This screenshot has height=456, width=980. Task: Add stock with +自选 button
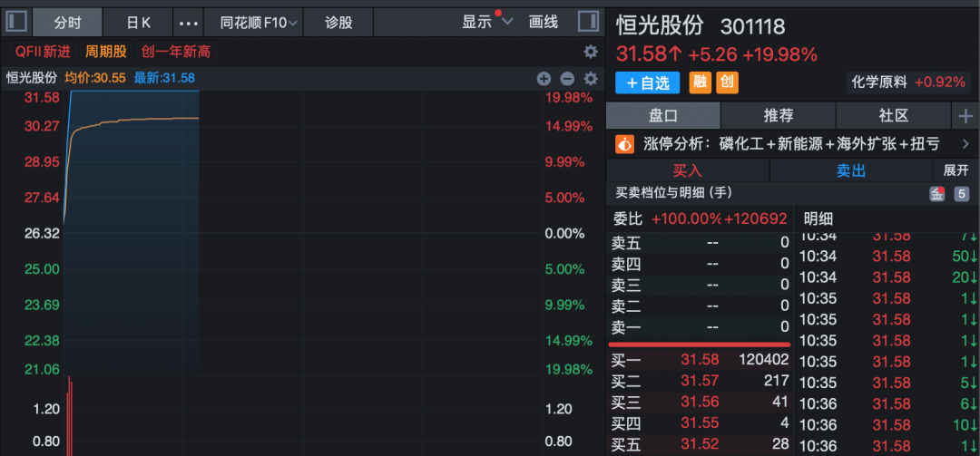[647, 82]
